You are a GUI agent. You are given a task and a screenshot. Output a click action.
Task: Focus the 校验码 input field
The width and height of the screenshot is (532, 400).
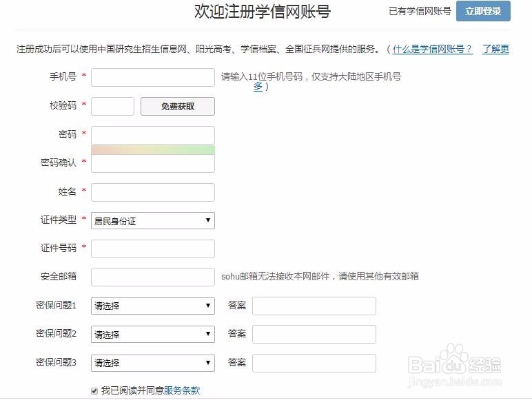pos(112,107)
